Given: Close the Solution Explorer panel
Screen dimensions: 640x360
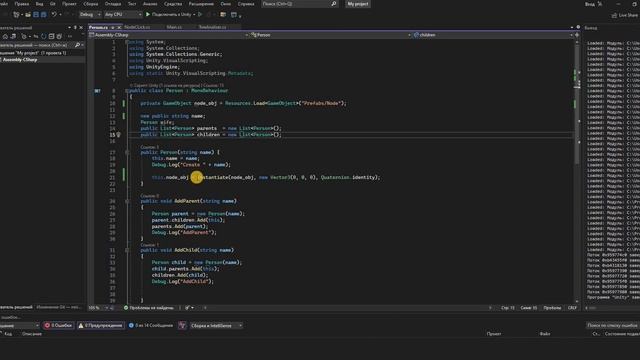Looking at the screenshot, I should [81, 28].
